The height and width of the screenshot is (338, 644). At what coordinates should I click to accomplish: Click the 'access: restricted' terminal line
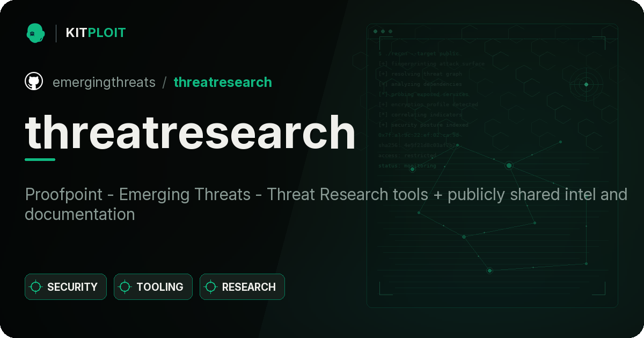coord(407,156)
